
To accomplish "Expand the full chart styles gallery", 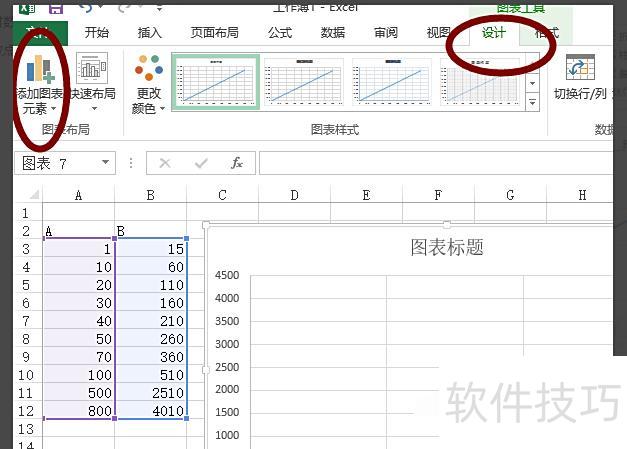I will pos(532,102).
